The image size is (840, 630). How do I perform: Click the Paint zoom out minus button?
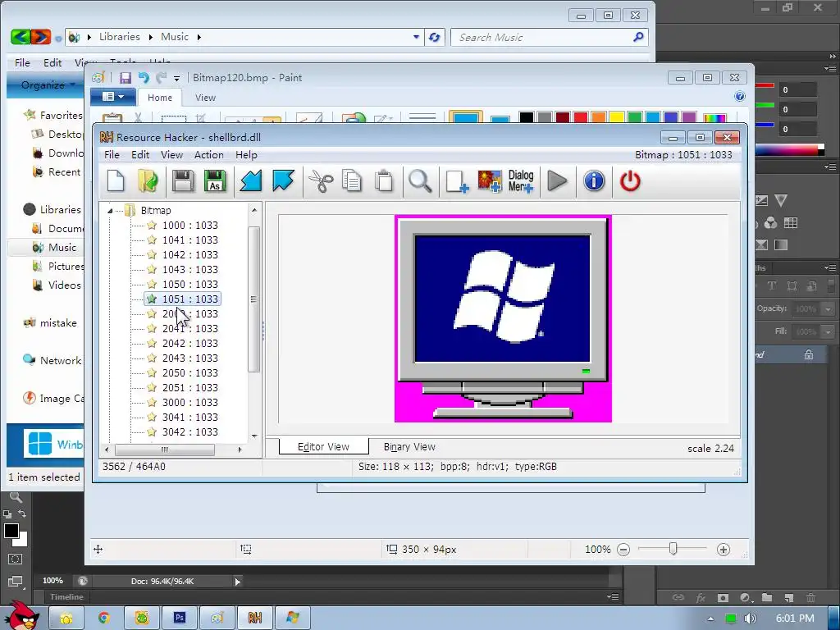[x=623, y=549]
